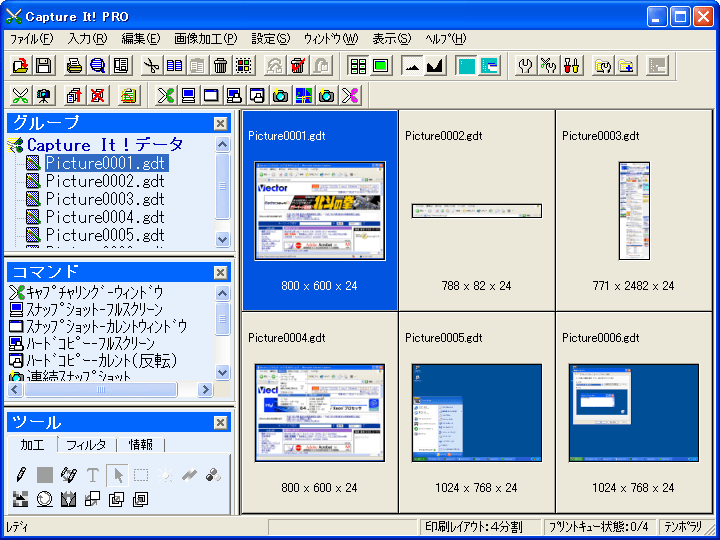Toggle the plain teal panel layout button
720x540 pixels.
click(x=466, y=66)
